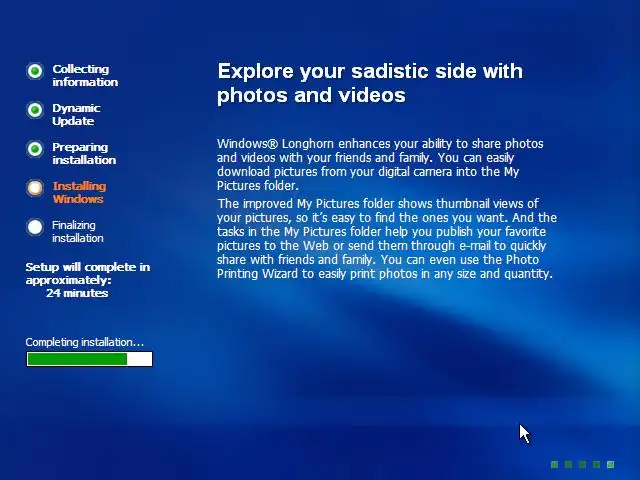The image size is (640, 480).
Task: Click the "Completing installation..." status text
Action: click(84, 342)
